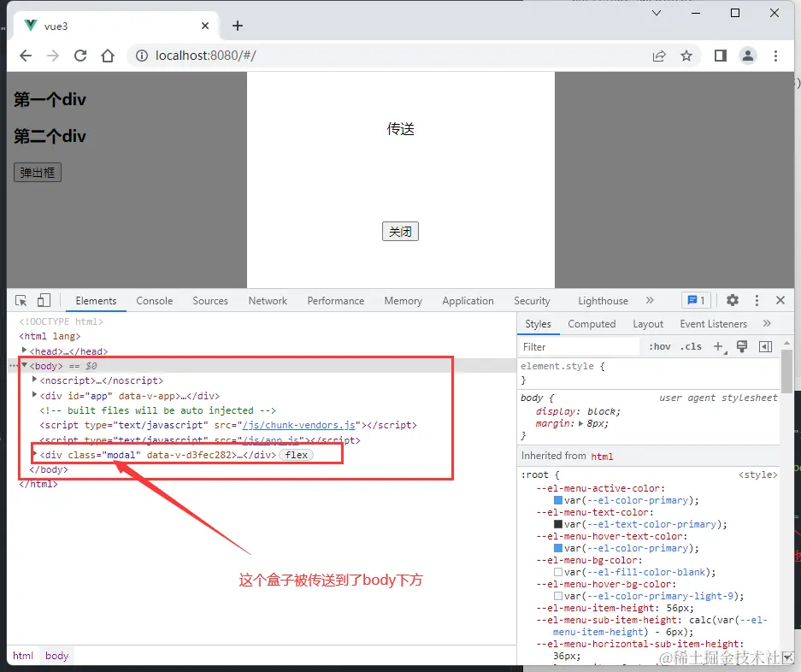Open the Security tab
Viewport: 801px width, 672px height.
pyautogui.click(x=532, y=300)
